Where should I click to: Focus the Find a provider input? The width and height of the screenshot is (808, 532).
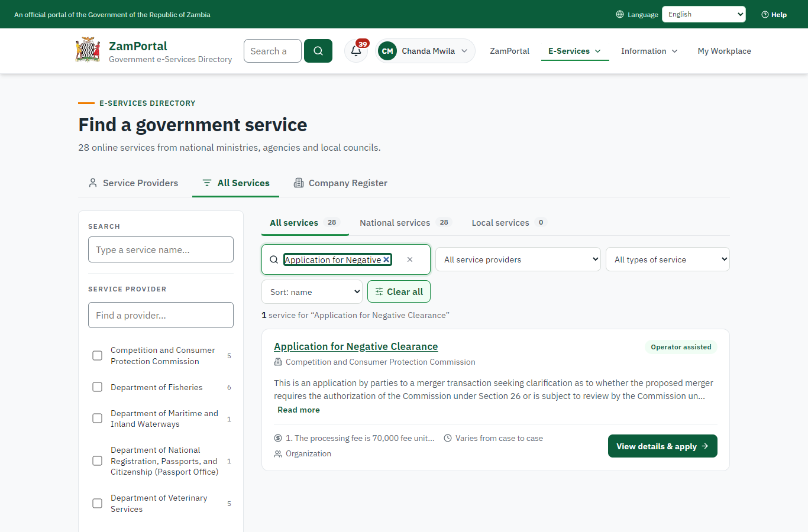161,315
